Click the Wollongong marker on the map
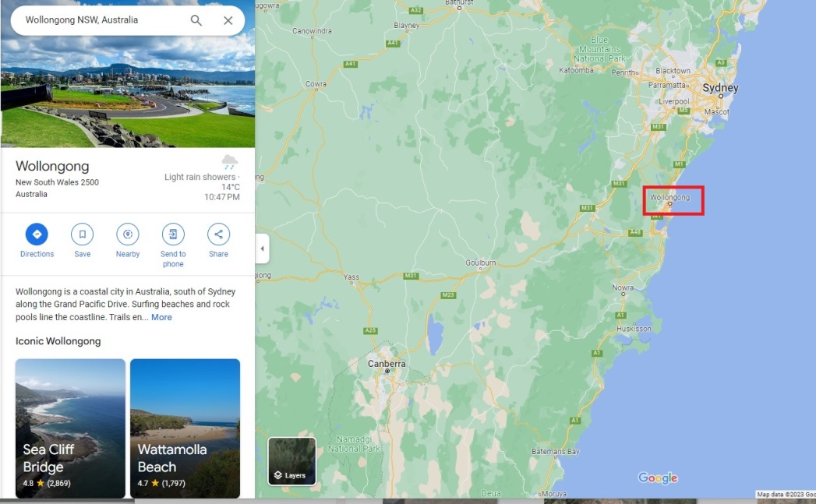 pos(669,204)
